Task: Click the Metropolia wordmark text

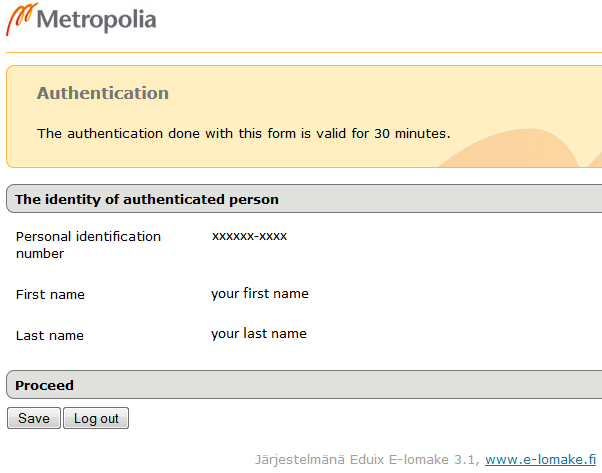Action: click(x=96, y=20)
